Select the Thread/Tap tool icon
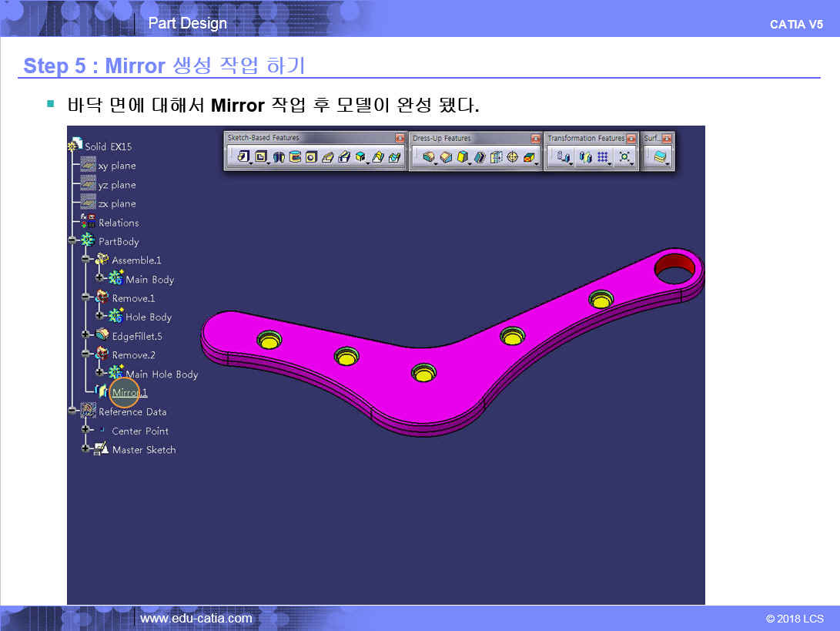The height and width of the screenshot is (631, 840). coord(512,157)
